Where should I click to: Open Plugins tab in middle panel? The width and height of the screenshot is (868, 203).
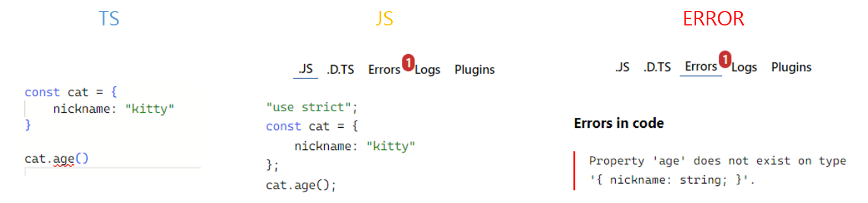pyautogui.click(x=474, y=70)
